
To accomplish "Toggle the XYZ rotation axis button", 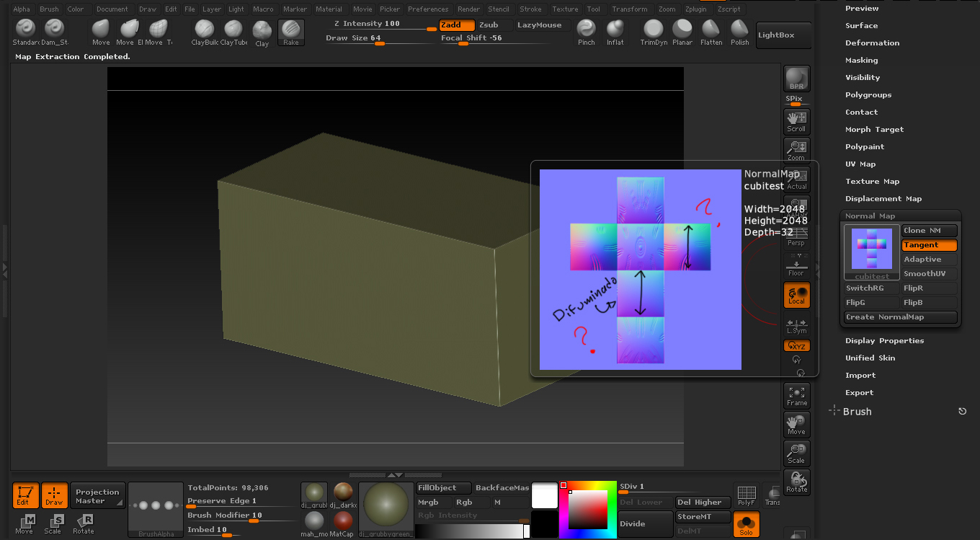I will [796, 346].
